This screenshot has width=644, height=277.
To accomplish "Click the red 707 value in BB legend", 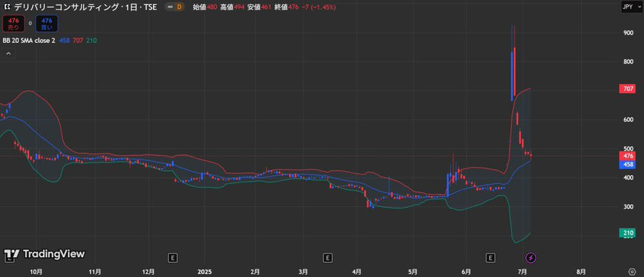I will [x=78, y=40].
